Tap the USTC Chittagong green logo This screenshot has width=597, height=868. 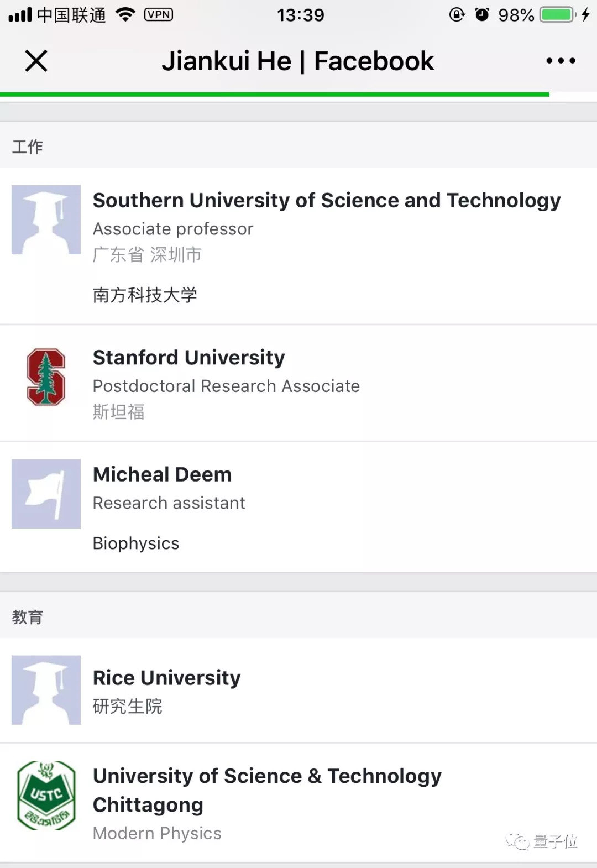click(46, 795)
